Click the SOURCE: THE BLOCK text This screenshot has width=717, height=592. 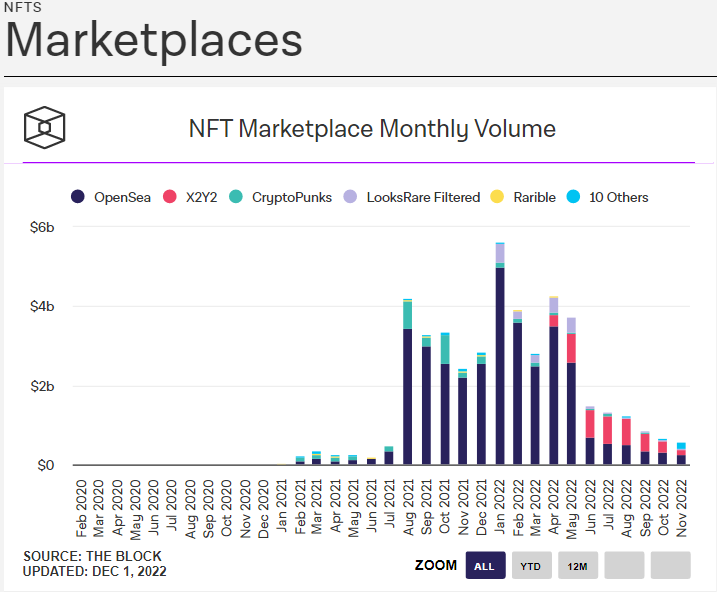tap(92, 556)
